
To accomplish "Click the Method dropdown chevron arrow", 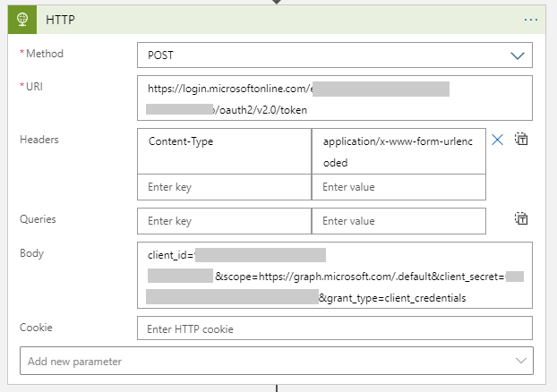I will click(x=517, y=55).
